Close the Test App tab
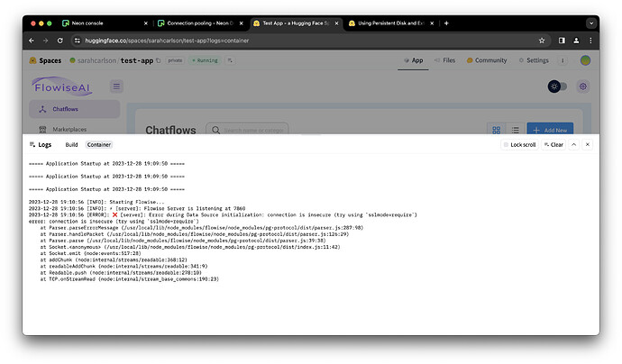Image resolution: width=622 pixels, height=364 pixels. coord(336,23)
